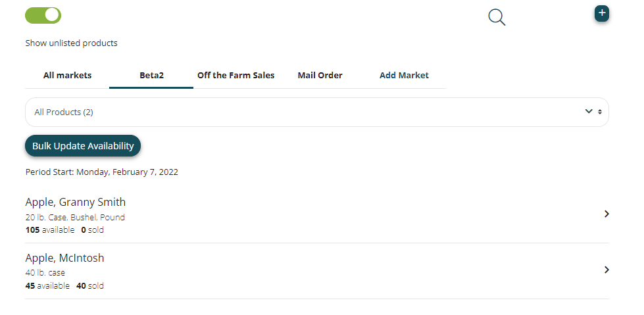
Task: Click the Add Market link
Action: tap(404, 76)
